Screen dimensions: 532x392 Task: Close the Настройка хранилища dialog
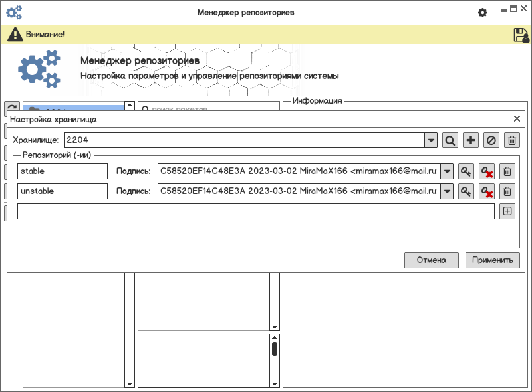pyautogui.click(x=517, y=119)
